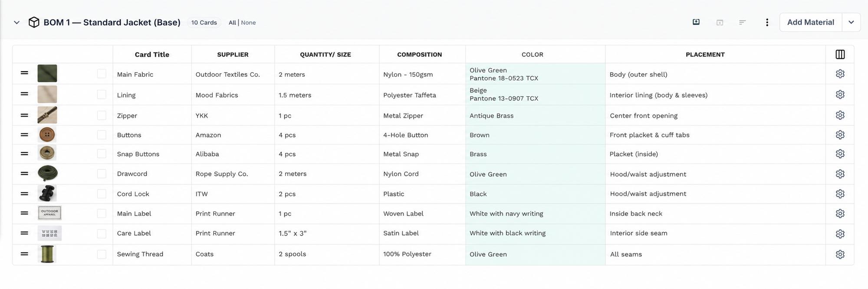Click the drag handle of Lining row
This screenshot has height=289, width=868.
click(24, 94)
